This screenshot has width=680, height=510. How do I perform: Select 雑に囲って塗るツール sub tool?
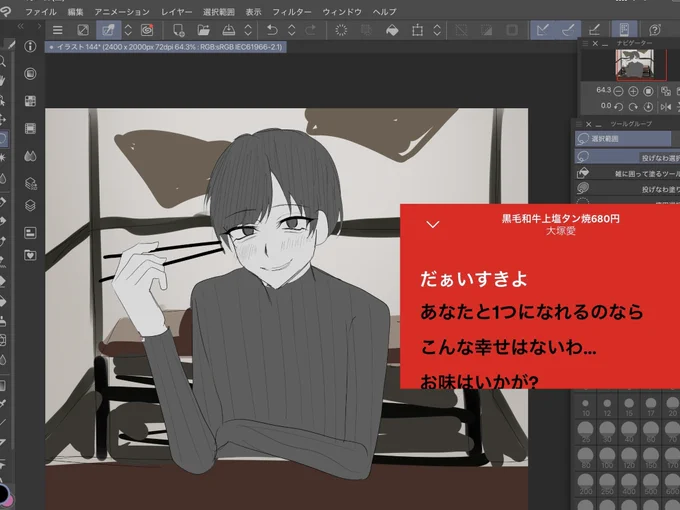tap(627, 173)
